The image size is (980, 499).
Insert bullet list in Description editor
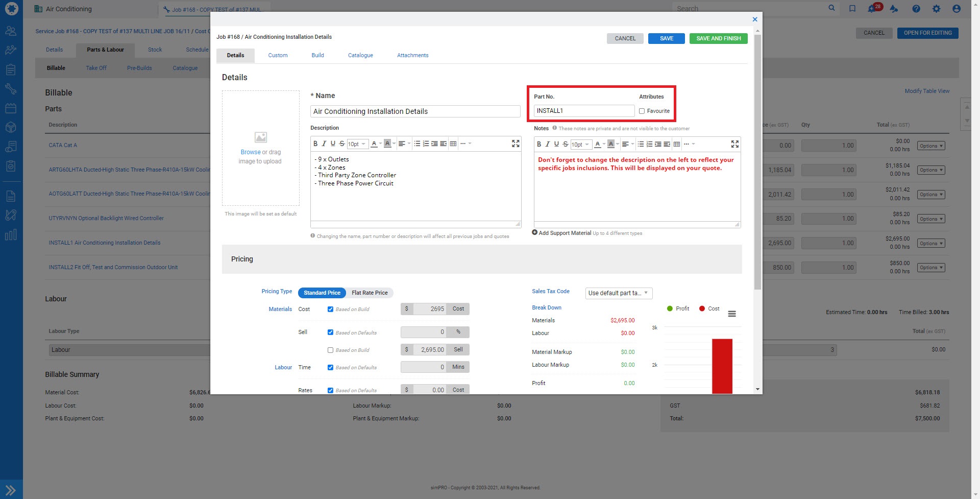click(417, 144)
